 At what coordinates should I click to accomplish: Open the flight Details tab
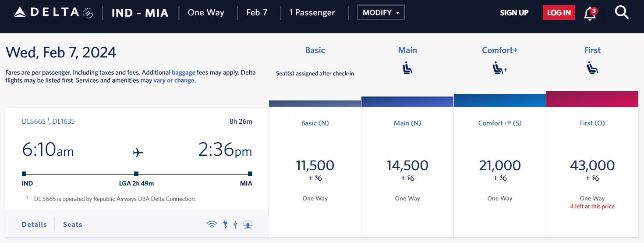pos(34,224)
